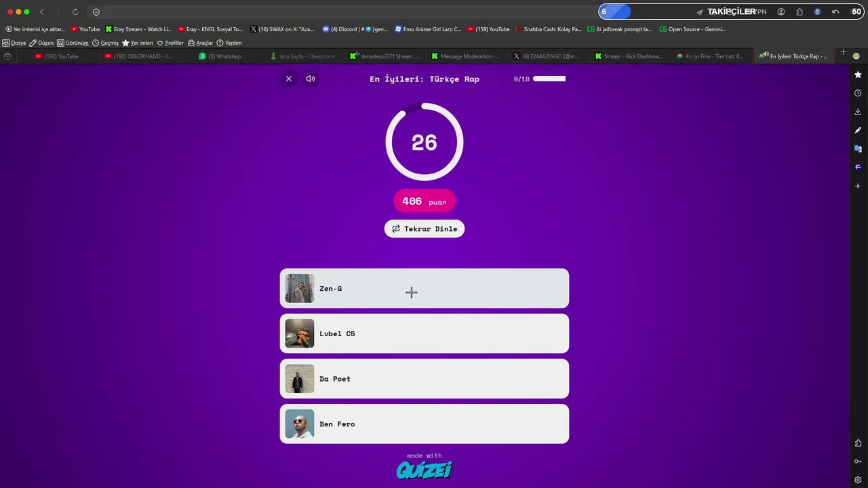Open the (159) YouTube bookmark

(488, 29)
